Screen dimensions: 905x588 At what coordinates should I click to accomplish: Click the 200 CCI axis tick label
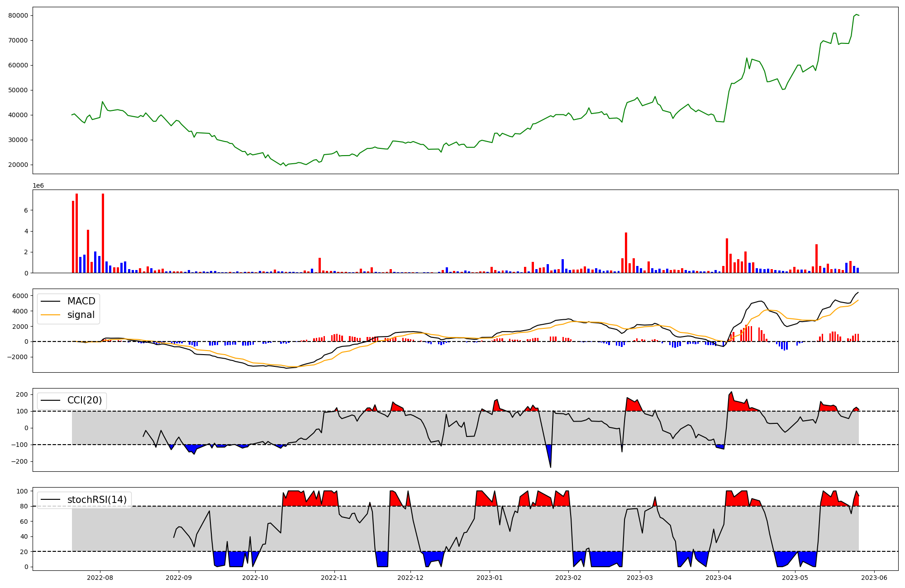[x=22, y=394]
